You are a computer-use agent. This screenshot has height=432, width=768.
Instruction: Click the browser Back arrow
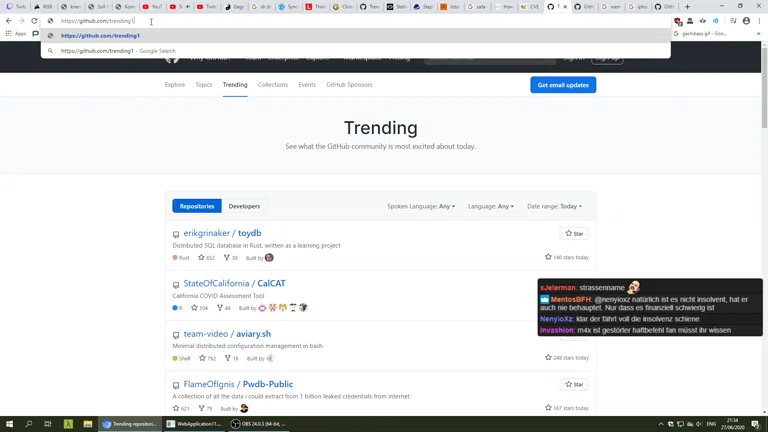pyautogui.click(x=9, y=21)
